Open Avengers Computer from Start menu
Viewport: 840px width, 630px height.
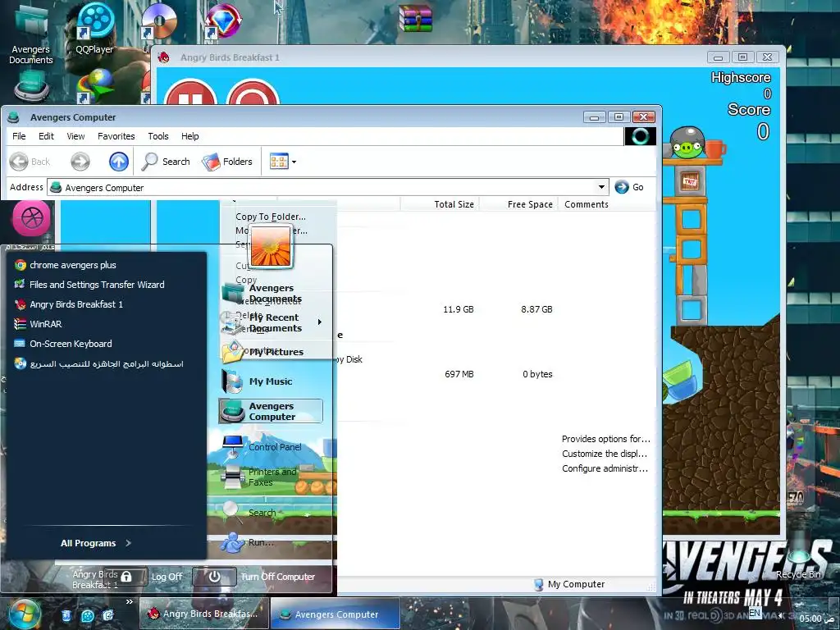[271, 411]
